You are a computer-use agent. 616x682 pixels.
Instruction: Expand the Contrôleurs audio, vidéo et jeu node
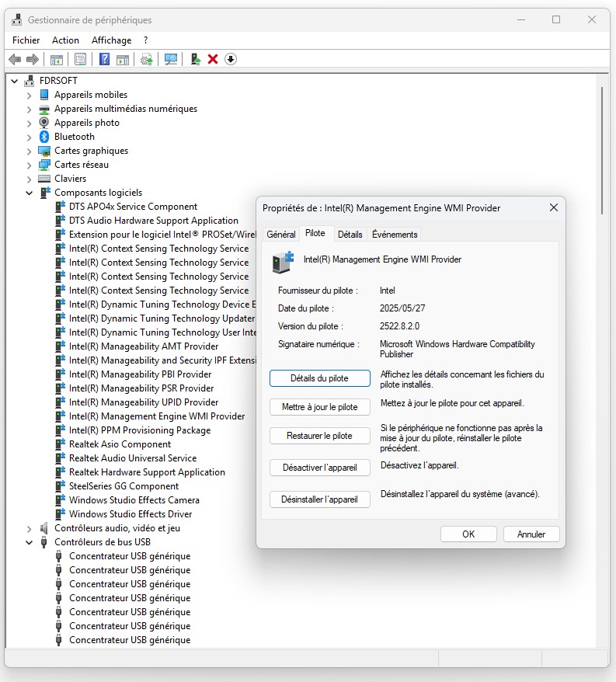click(x=30, y=528)
